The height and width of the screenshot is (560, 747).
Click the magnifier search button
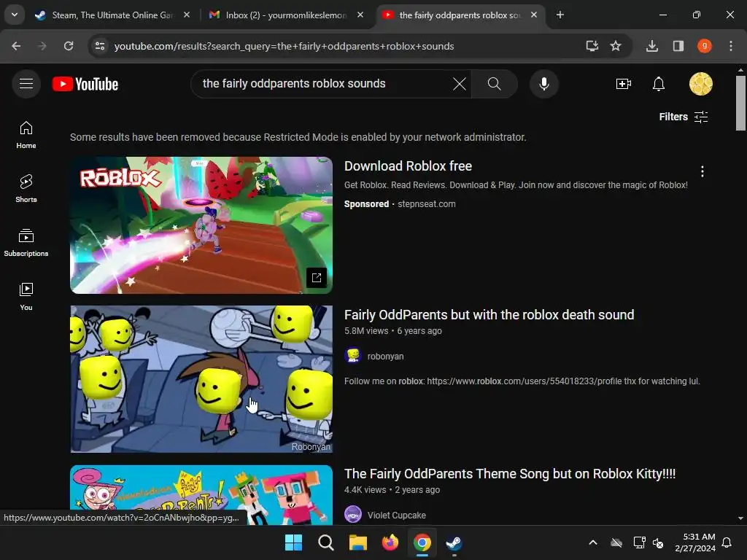(494, 84)
